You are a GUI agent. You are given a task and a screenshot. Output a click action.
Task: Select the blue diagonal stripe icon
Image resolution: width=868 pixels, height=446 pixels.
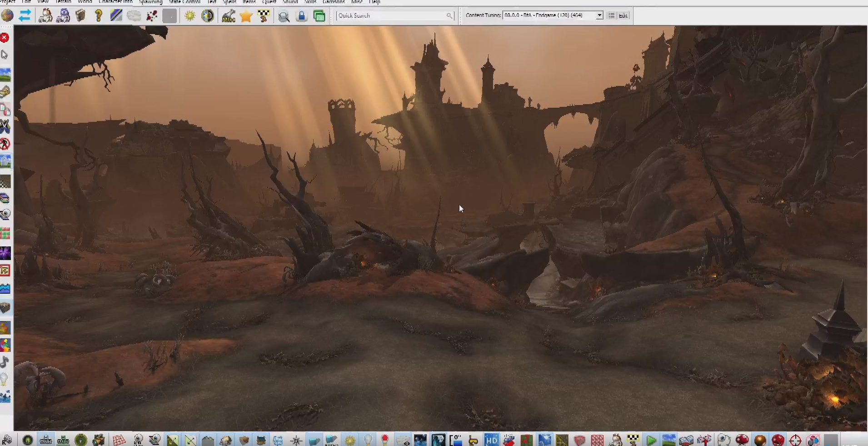point(116,15)
